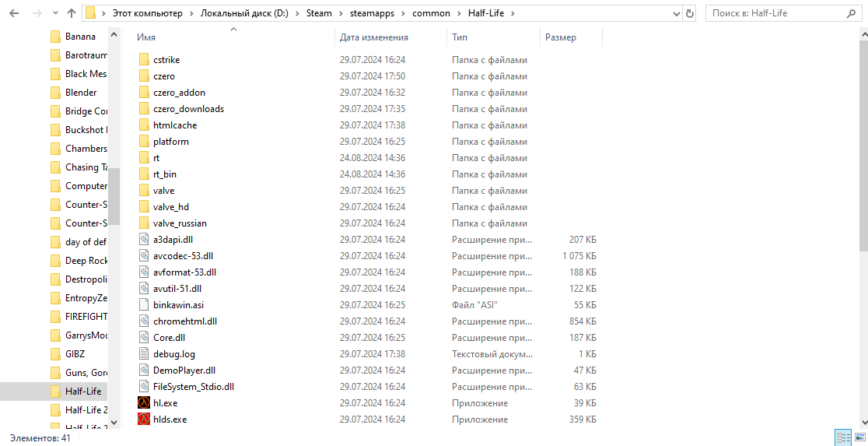This screenshot has width=868, height=446.
Task: Click the platform folder icon
Action: coord(144,142)
